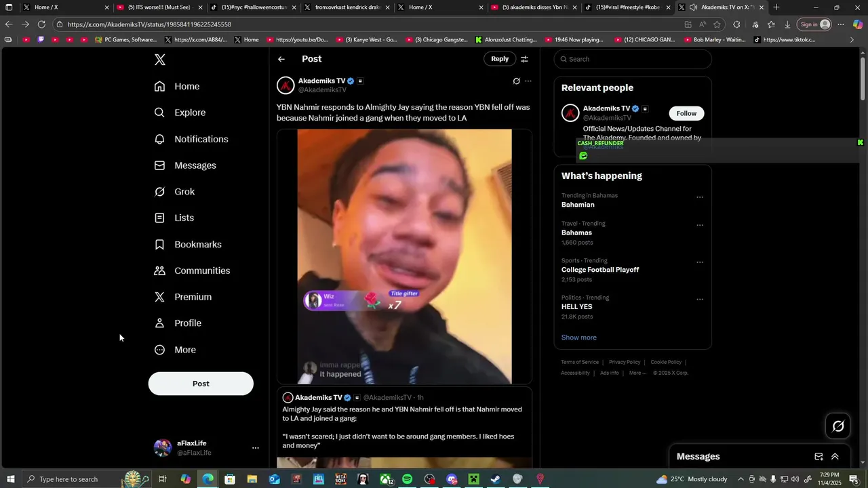868x488 pixels.
Task: Open Copilot icon in browser toolbar
Action: [x=858, y=24]
